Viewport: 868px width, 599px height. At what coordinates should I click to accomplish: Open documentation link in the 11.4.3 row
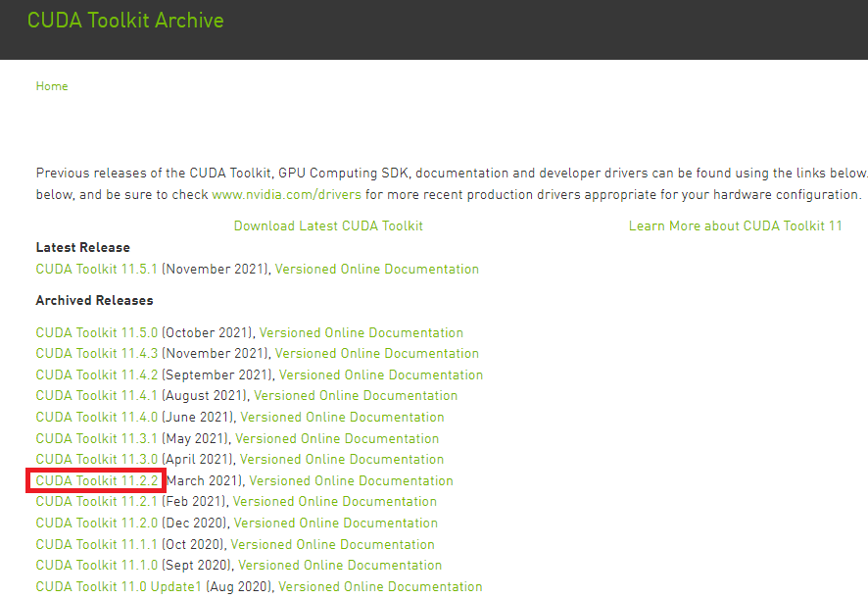coord(377,354)
